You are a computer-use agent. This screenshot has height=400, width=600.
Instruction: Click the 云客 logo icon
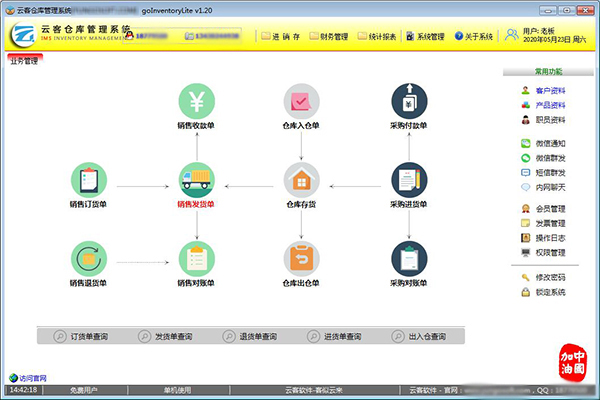click(x=23, y=35)
